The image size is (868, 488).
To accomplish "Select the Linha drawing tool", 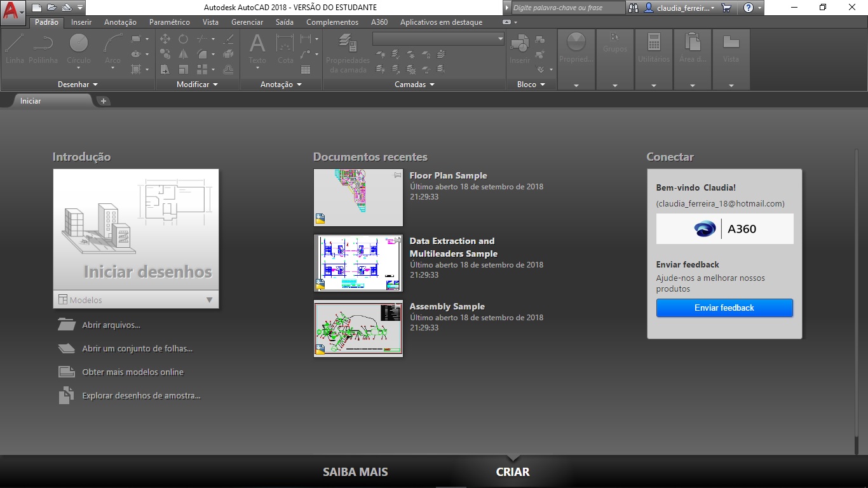I will [15, 49].
